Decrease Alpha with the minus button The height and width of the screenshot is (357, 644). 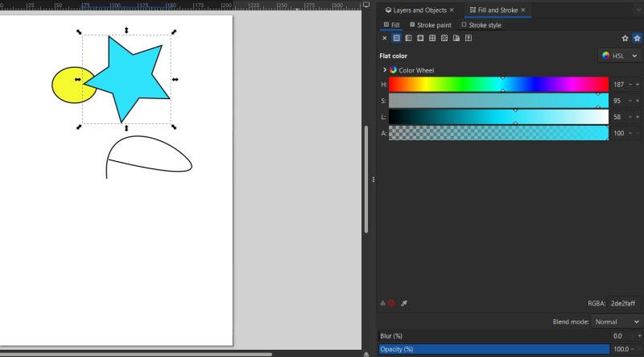click(x=630, y=133)
